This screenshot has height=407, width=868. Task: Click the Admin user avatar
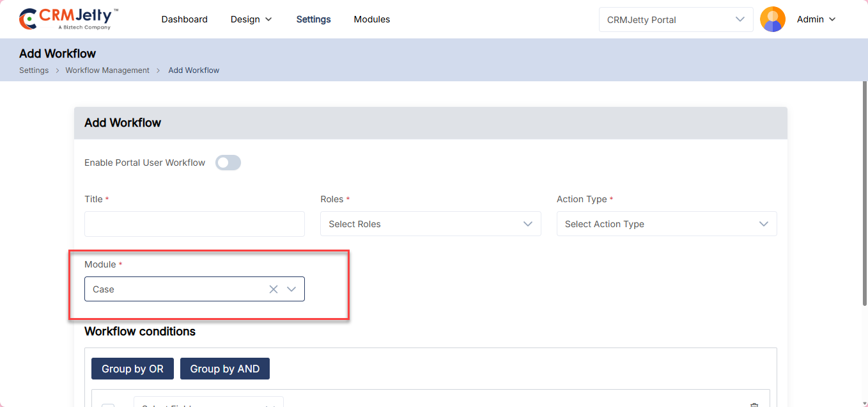tap(772, 19)
